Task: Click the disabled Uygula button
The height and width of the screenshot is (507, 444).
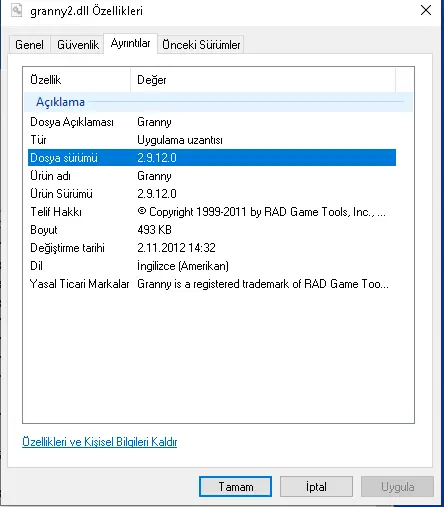Action: point(397,487)
